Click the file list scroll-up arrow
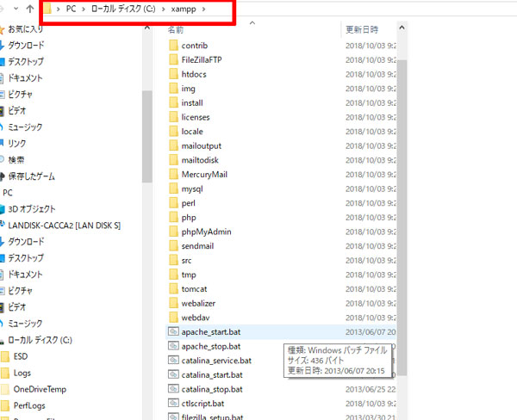This screenshot has width=517, height=420. [x=402, y=28]
